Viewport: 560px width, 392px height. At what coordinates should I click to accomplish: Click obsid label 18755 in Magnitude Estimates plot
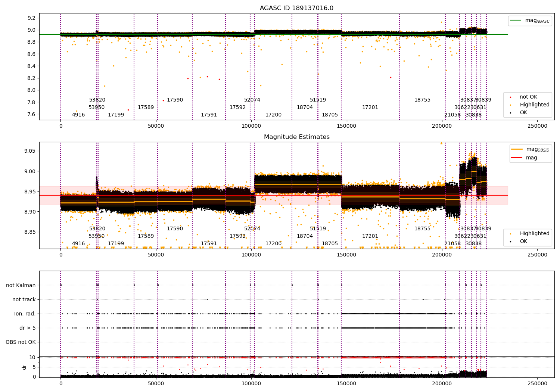click(423, 229)
